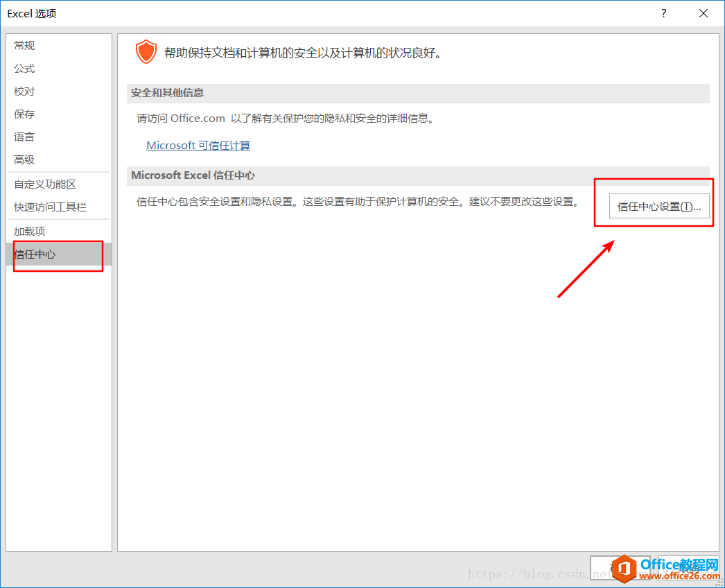Open the dialog help question mark
The width and height of the screenshot is (725, 588).
[x=663, y=13]
